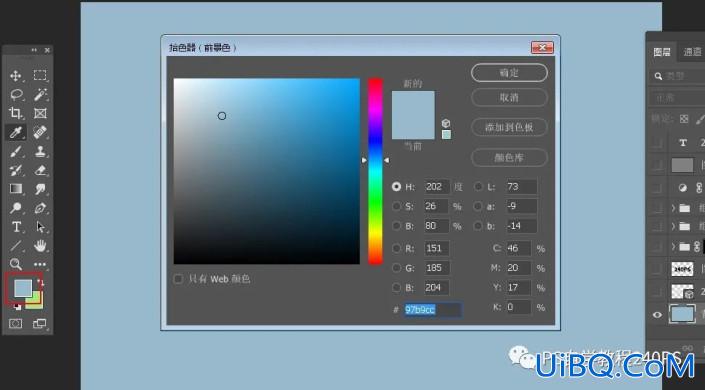Image resolution: width=705 pixels, height=390 pixels.
Task: Select the Zoom magnifier tool
Action: [16, 264]
